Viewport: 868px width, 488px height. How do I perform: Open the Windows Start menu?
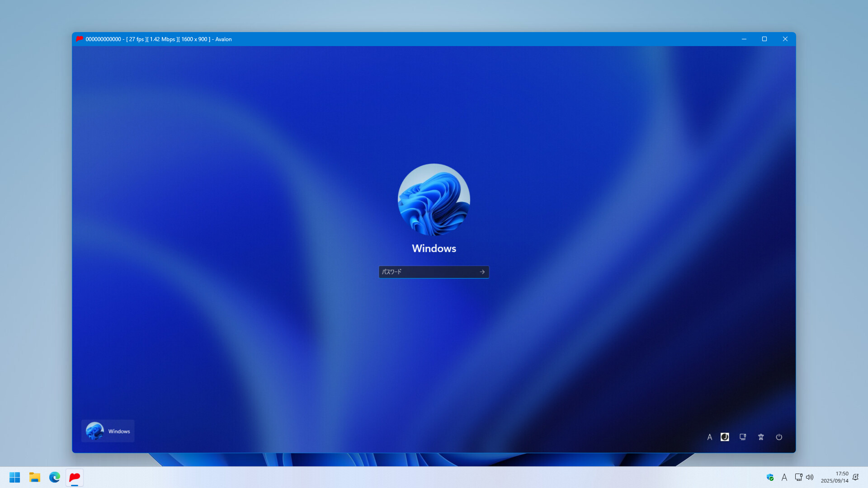point(14,477)
